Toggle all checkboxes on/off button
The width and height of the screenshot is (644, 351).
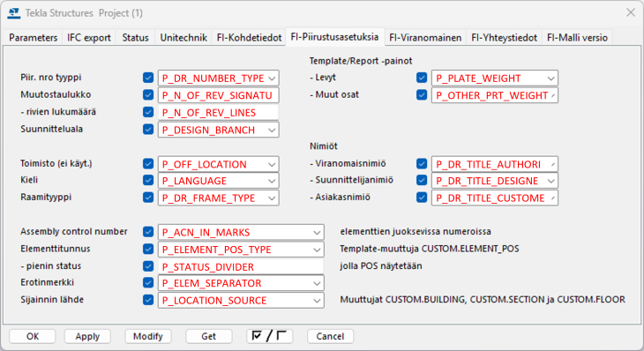tap(269, 336)
